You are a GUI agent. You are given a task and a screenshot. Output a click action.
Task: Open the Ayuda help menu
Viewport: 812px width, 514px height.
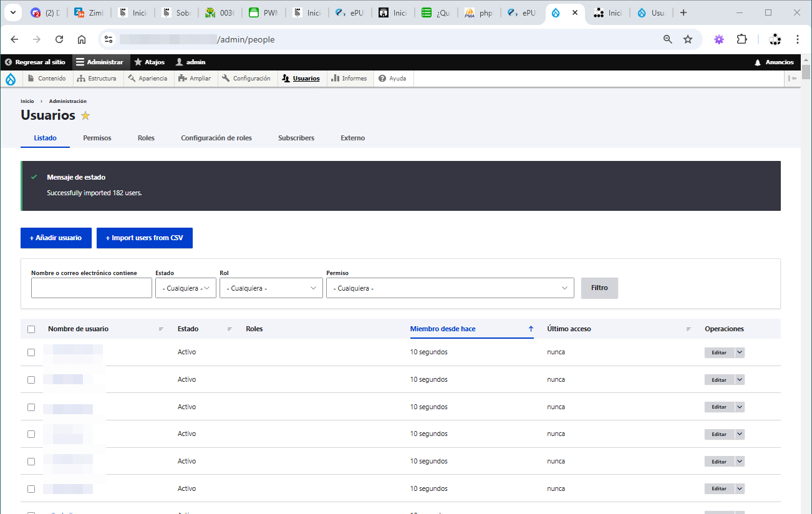[392, 79]
